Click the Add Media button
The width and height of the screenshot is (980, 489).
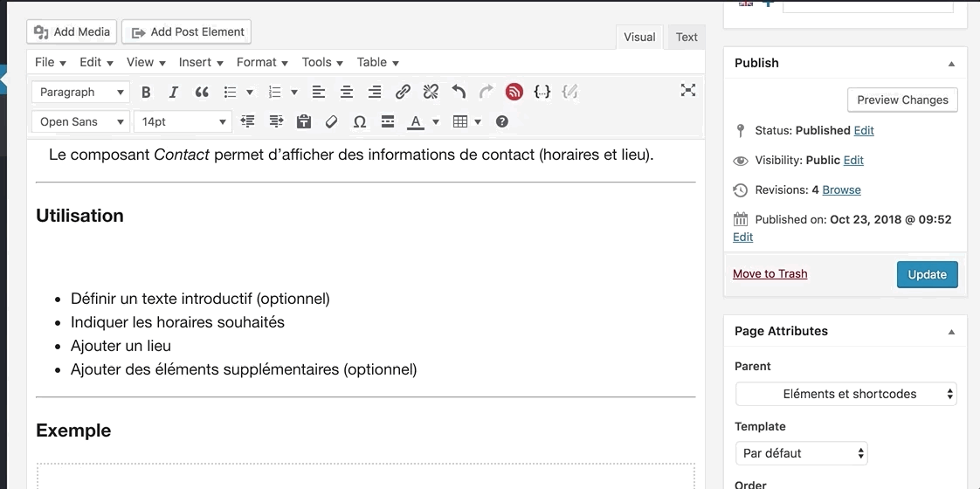[x=72, y=32]
